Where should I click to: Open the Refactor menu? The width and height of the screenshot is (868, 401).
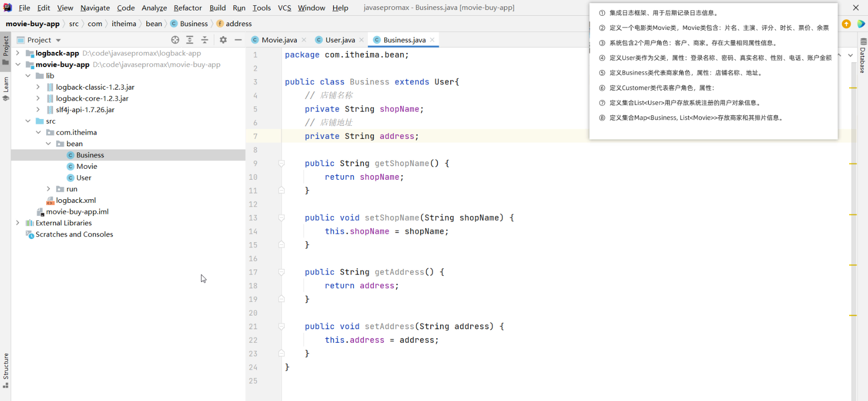pyautogui.click(x=188, y=8)
